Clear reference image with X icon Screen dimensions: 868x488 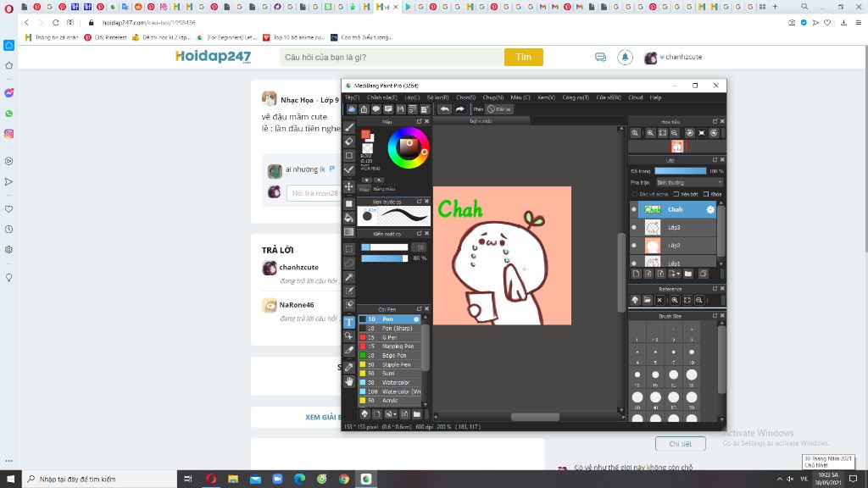659,300
